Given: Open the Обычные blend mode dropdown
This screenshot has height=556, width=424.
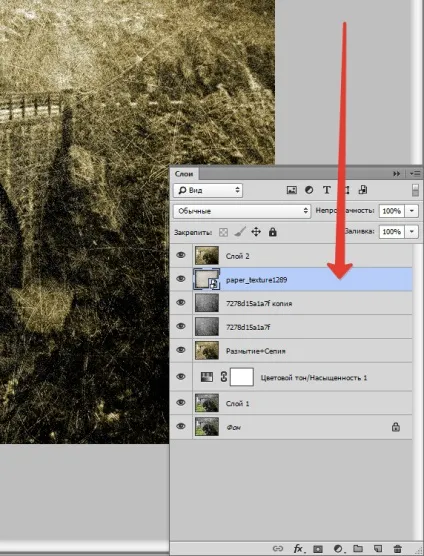Looking at the screenshot, I should (x=242, y=211).
